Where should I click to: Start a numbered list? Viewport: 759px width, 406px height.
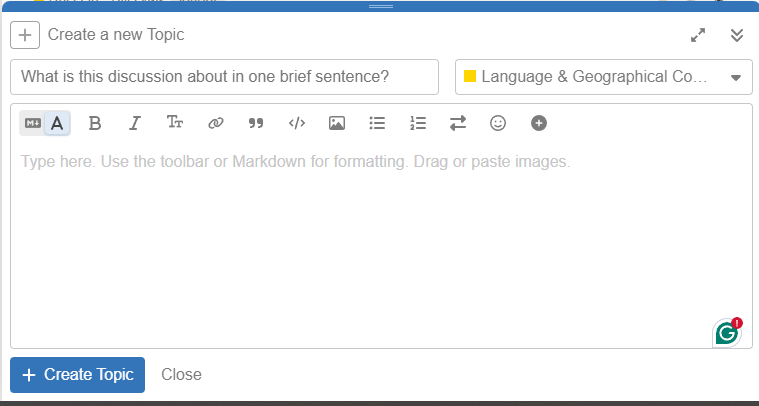point(418,123)
